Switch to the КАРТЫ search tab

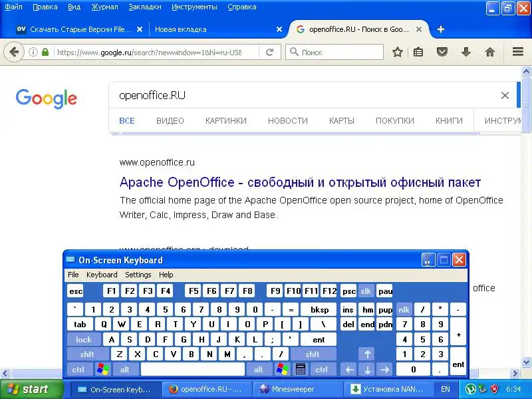coord(342,121)
